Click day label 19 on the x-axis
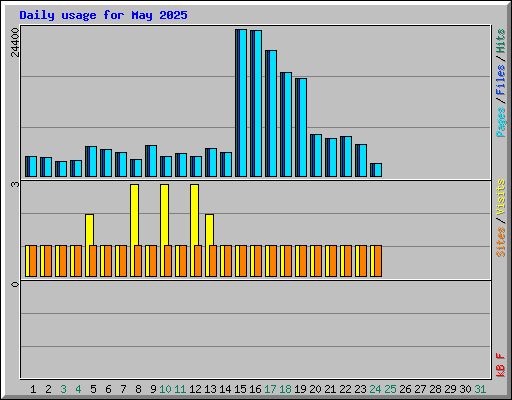The height and width of the screenshot is (400, 512). pos(300,389)
